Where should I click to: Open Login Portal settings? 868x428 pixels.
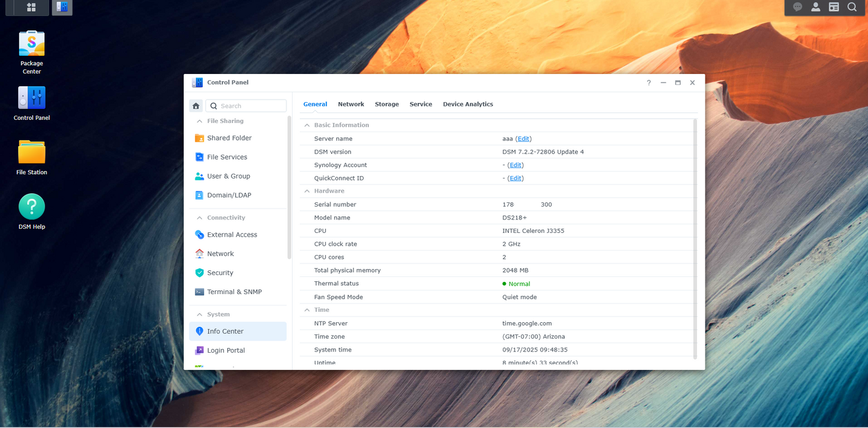[238, 350]
